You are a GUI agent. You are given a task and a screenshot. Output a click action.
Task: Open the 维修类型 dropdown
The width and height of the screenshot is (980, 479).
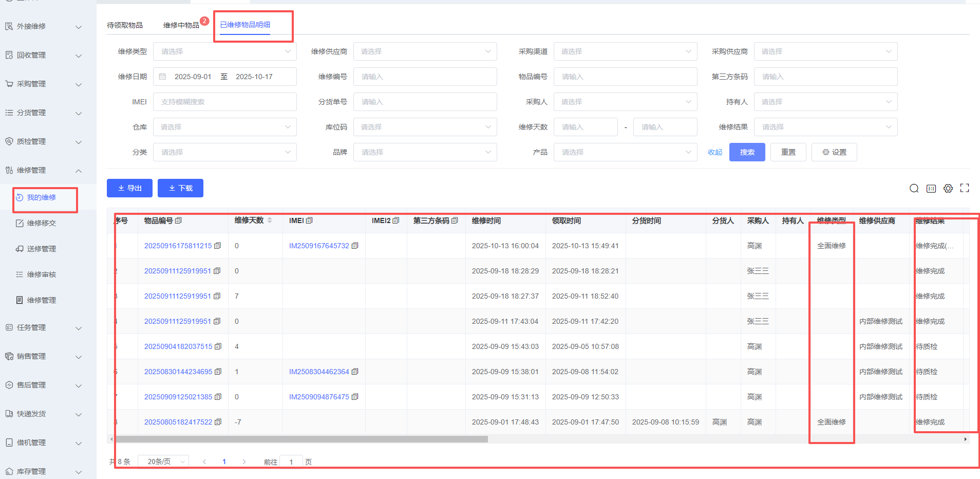224,51
